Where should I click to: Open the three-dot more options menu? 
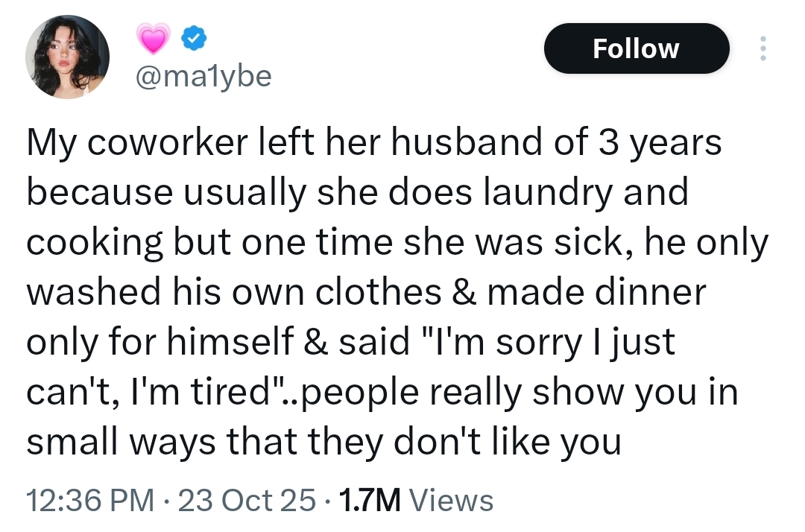761,48
